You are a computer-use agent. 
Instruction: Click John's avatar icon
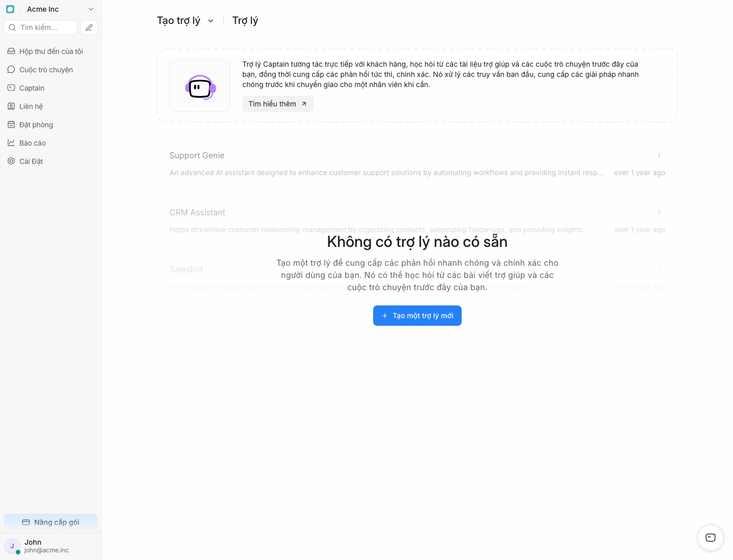click(12, 546)
